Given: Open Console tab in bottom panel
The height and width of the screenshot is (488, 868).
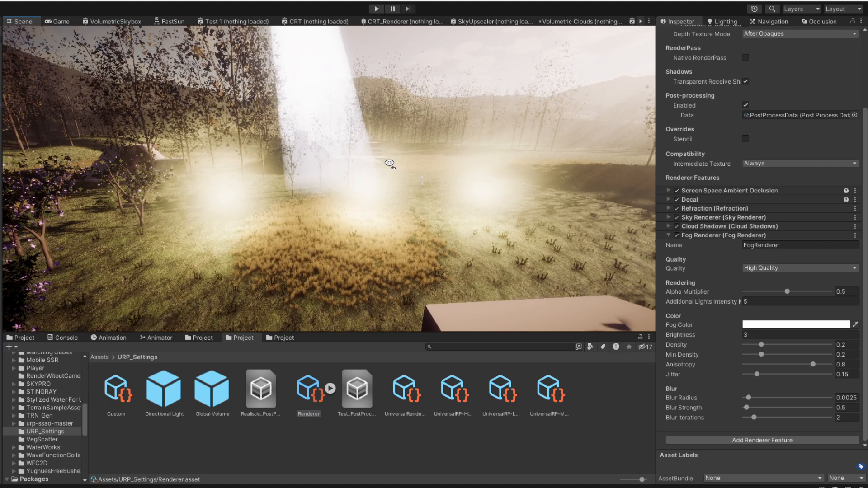Looking at the screenshot, I should [x=63, y=338].
